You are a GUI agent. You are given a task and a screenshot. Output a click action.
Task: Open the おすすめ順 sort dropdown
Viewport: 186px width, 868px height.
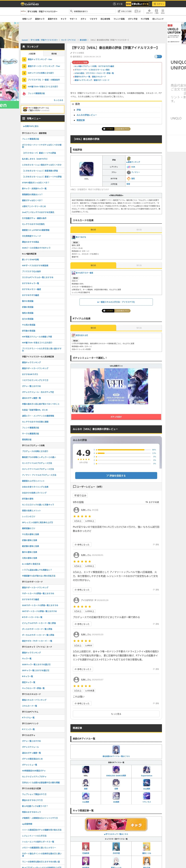click(152, 502)
